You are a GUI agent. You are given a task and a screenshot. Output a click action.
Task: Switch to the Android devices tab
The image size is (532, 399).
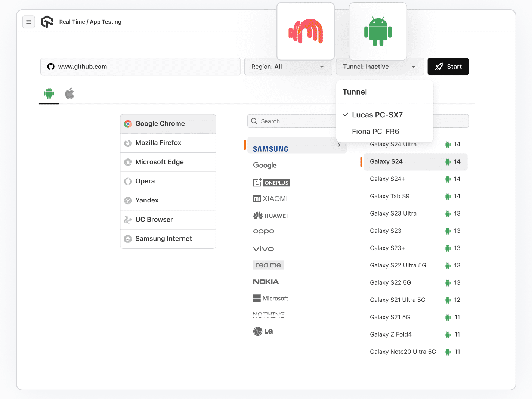pyautogui.click(x=49, y=93)
